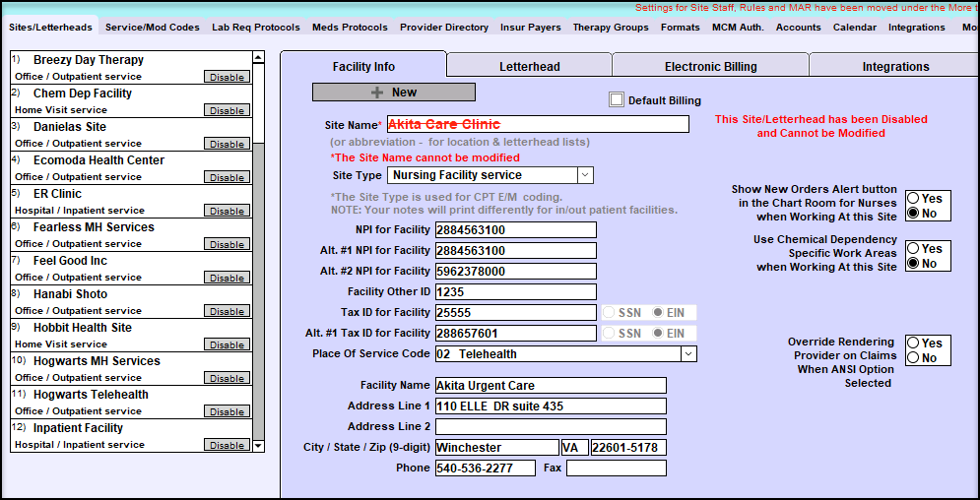Disable the Breezy Day Therapy site

click(x=227, y=77)
